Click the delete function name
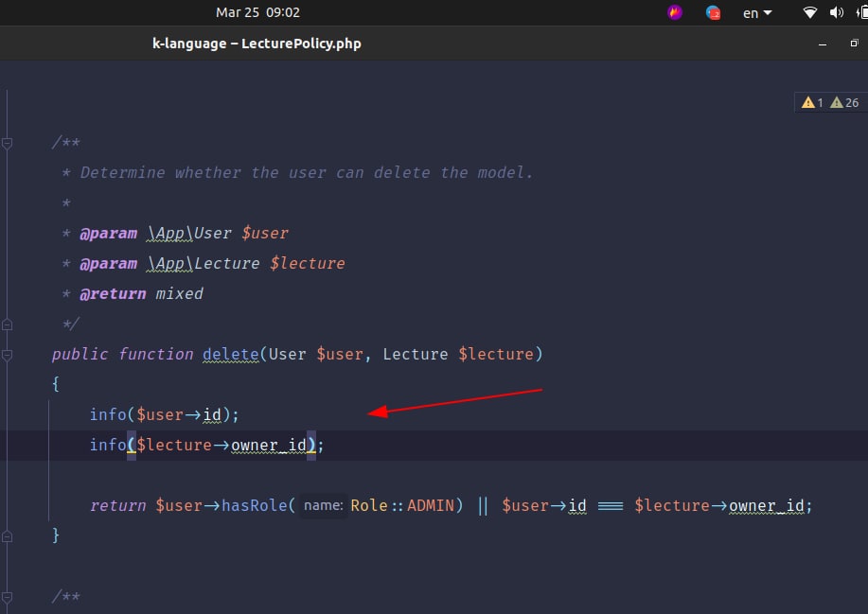The image size is (868, 614). pyautogui.click(x=231, y=354)
